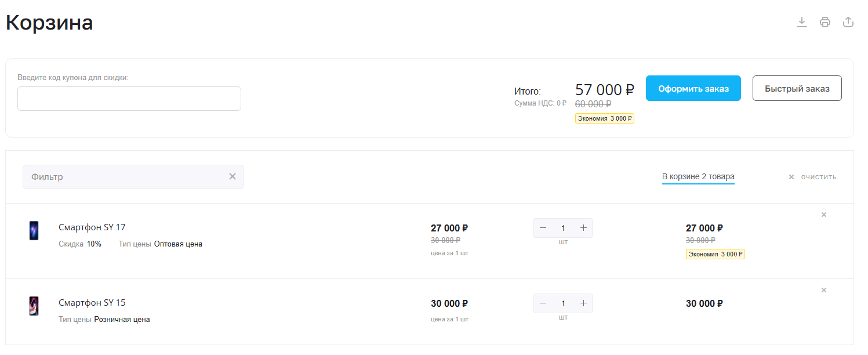Open the Смартфон SY 17 thumbnail image
The height and width of the screenshot is (355, 868).
point(34,230)
